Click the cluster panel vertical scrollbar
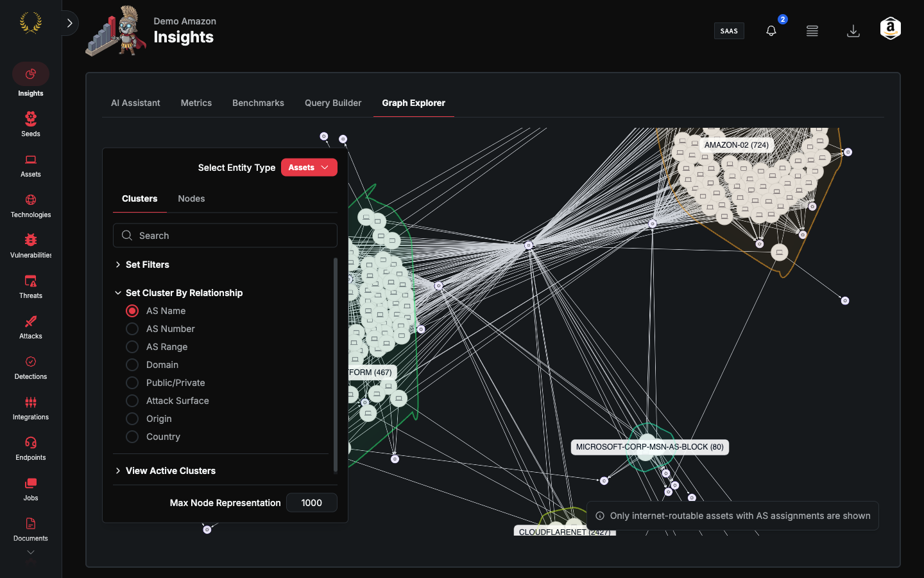Viewport: 924px width, 578px height. (x=335, y=365)
